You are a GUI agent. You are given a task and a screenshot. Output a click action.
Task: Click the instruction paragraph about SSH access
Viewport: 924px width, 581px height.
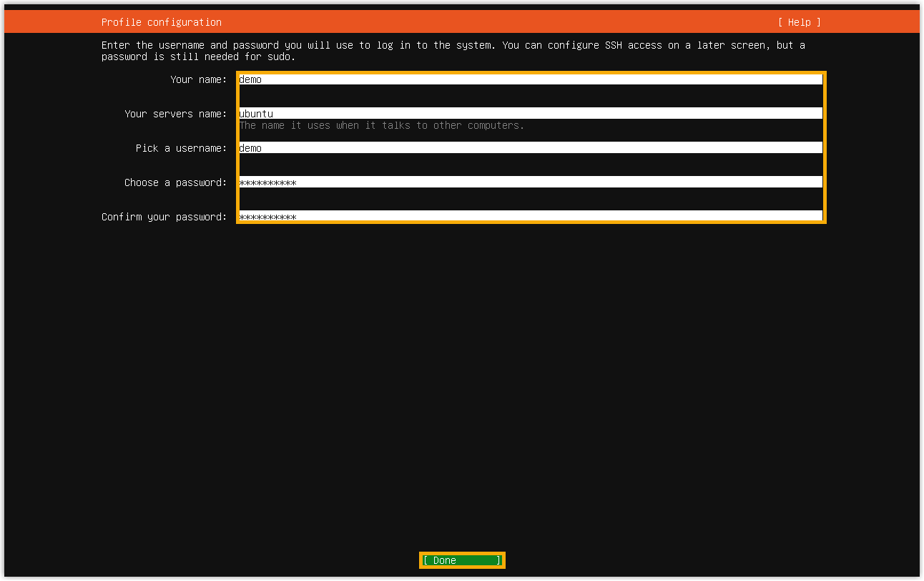point(453,51)
